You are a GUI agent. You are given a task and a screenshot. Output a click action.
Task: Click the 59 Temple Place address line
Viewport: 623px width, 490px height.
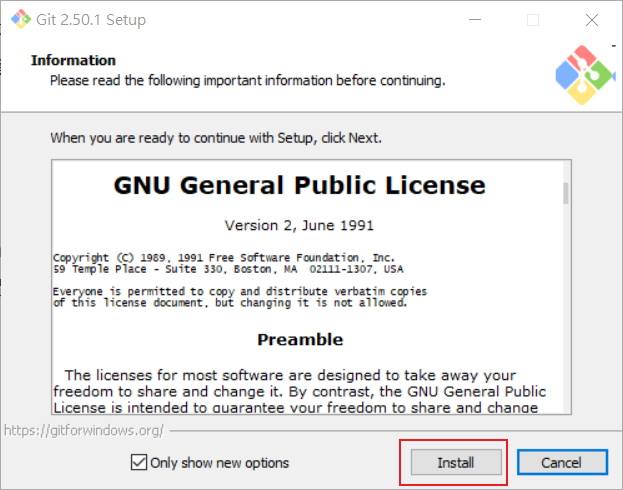point(228,269)
